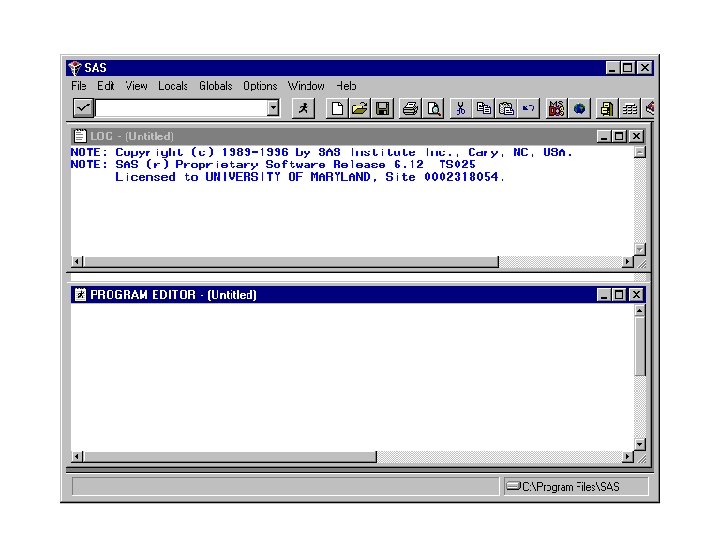This screenshot has height=540, width=720.
Task: Click the Open folder icon
Action: click(360, 108)
